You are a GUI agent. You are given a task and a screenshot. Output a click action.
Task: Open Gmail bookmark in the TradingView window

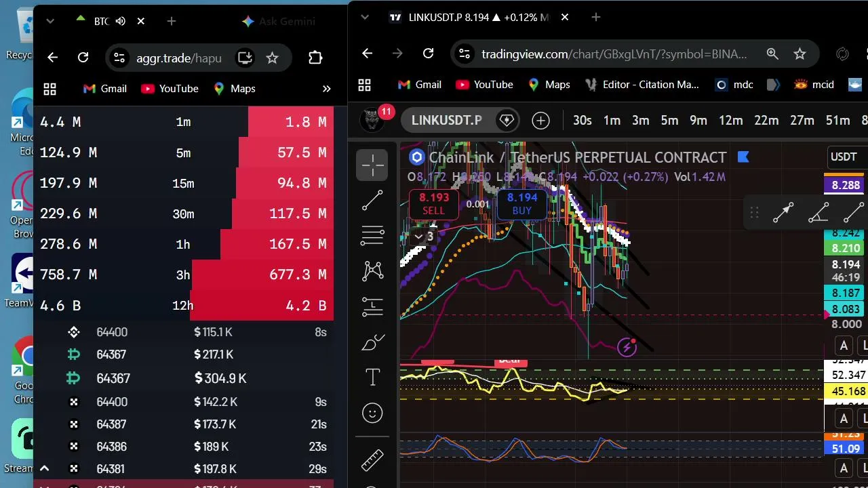pyautogui.click(x=419, y=85)
